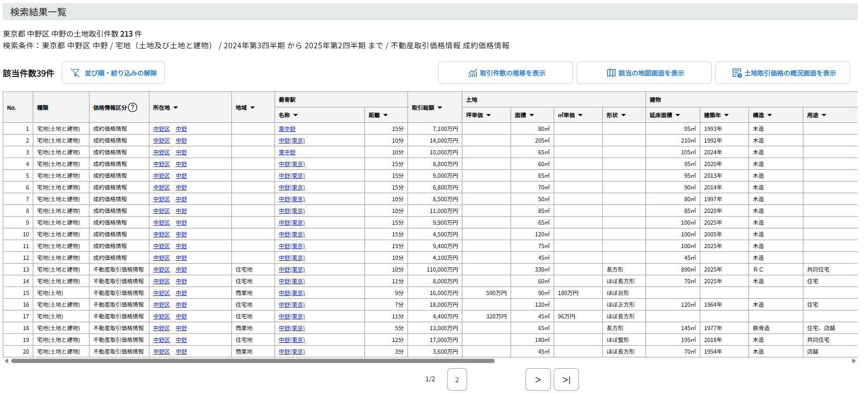Expand the 取引総額 sort dropdown

tap(440, 108)
